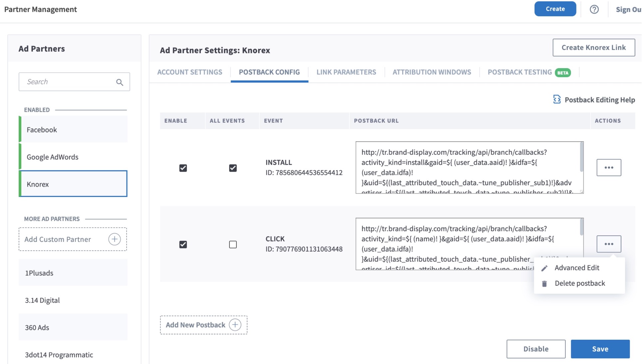644x364 pixels.
Task: Click INSTALL postback URL scrollbar
Action: pyautogui.click(x=582, y=157)
